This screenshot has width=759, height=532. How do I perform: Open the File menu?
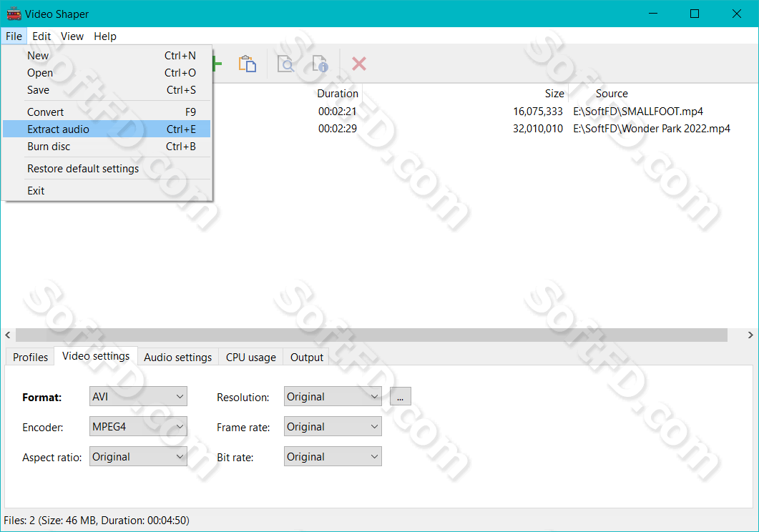pos(14,36)
